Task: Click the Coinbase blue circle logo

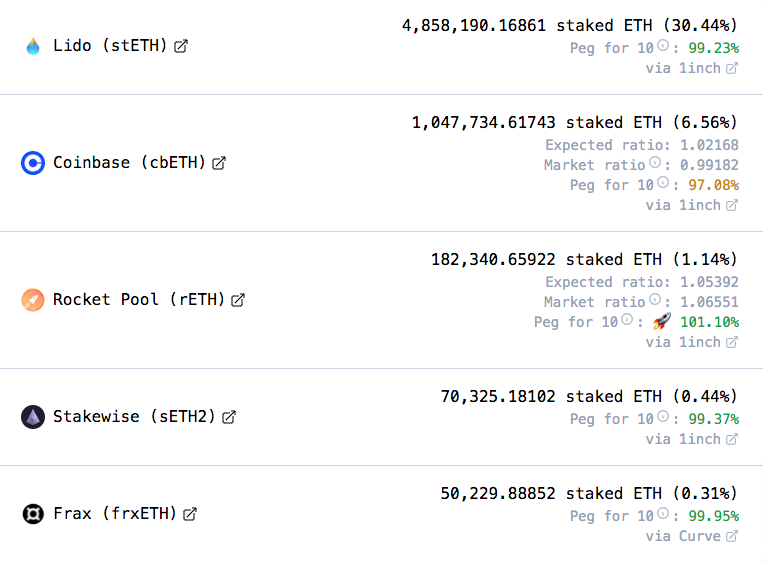Action: (x=33, y=163)
